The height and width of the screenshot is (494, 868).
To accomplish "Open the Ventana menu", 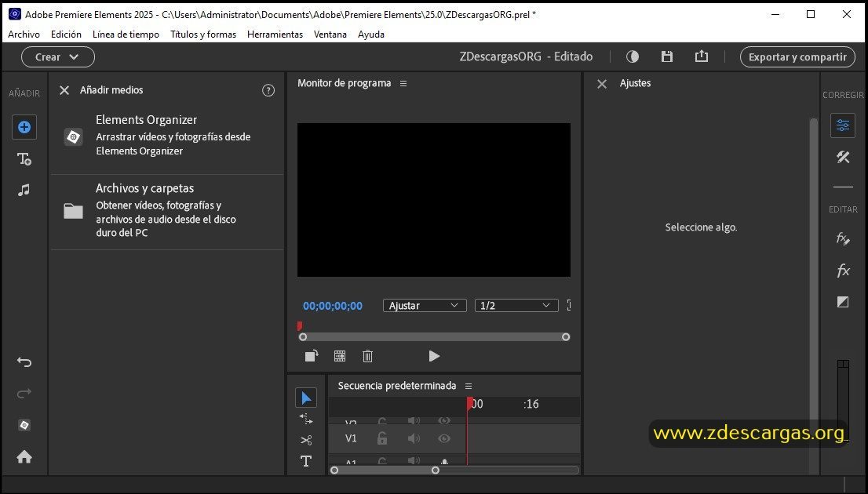I will point(330,35).
